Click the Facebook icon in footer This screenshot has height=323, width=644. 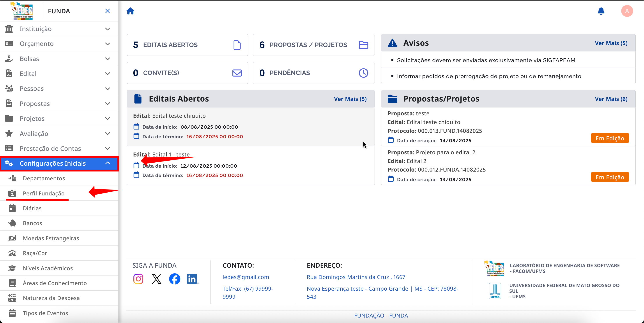point(174,279)
